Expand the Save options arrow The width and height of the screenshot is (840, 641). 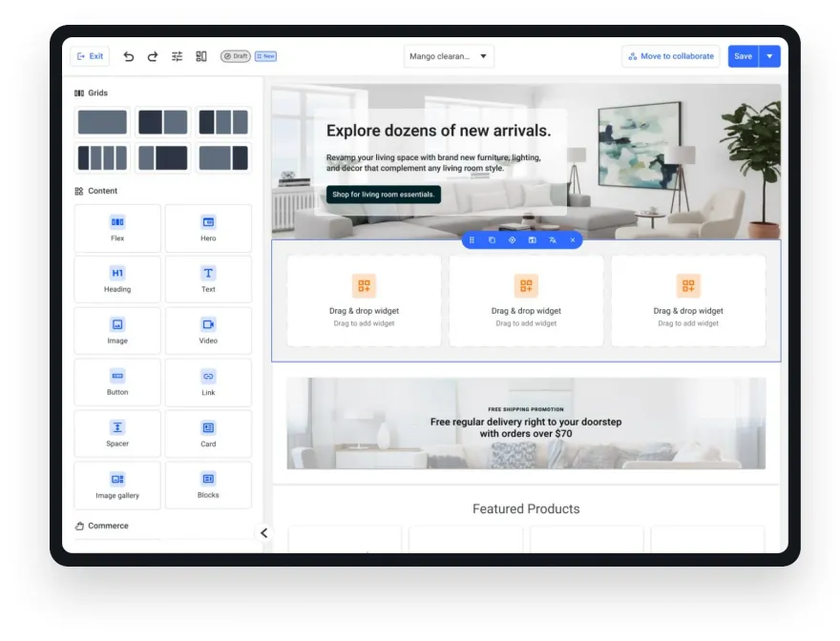(x=769, y=56)
